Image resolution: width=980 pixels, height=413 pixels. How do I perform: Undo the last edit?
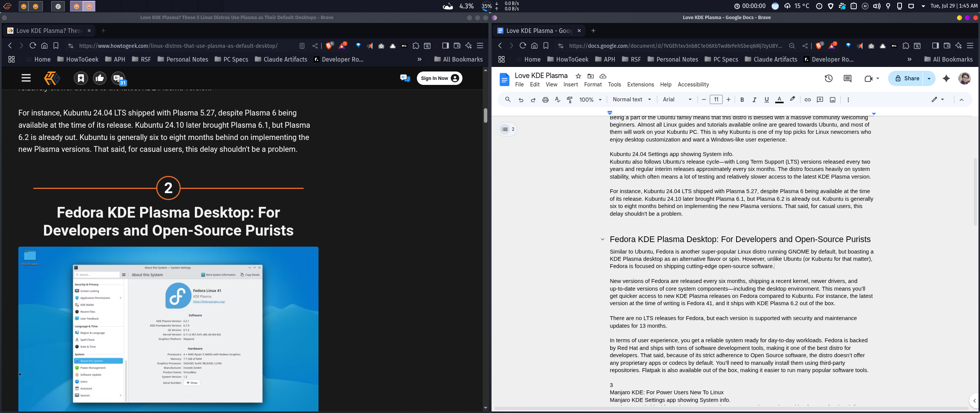[x=521, y=99]
